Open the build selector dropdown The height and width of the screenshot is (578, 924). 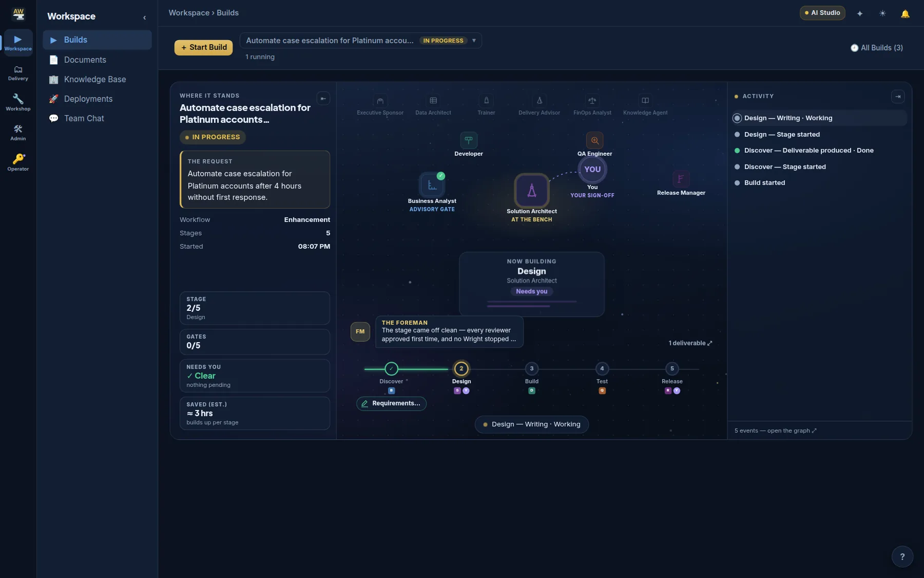click(x=360, y=41)
